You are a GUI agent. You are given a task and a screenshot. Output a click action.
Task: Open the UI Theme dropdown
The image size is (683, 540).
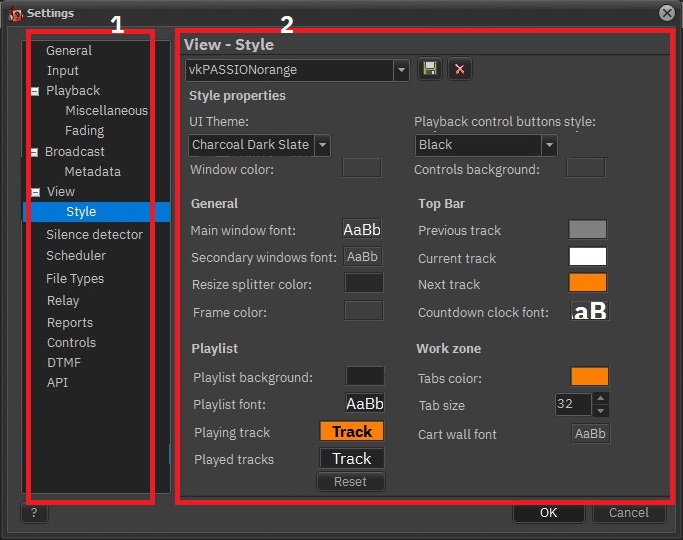[x=322, y=145]
